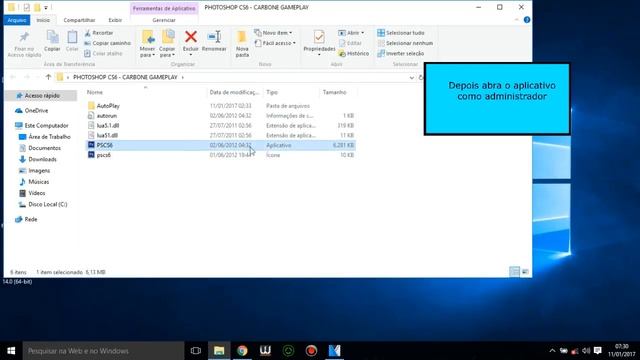The height and width of the screenshot is (360, 640).
Task: Collapse the ribbon chevron
Action: point(516,20)
